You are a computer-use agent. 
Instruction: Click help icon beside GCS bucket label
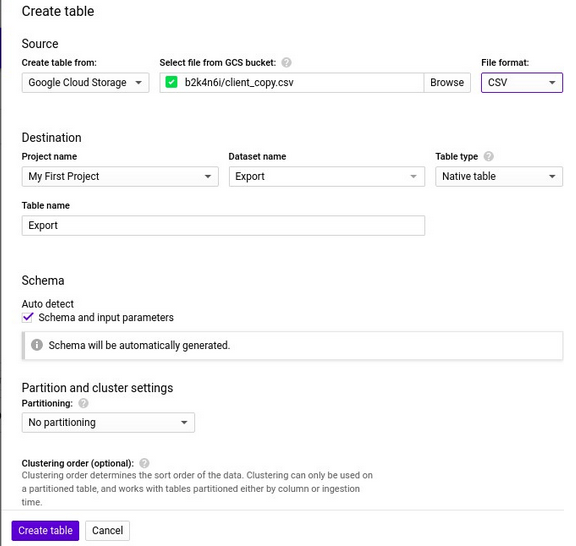coord(286,62)
